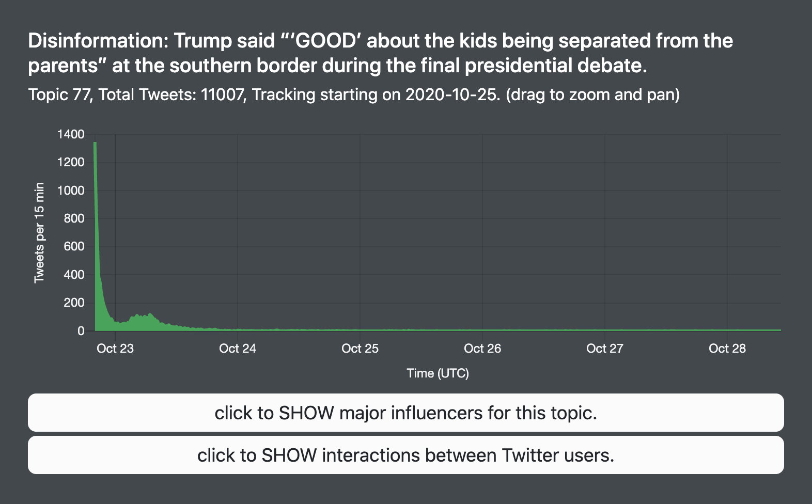Click the 600 y-axis tick
This screenshot has height=504, width=812.
[74, 246]
